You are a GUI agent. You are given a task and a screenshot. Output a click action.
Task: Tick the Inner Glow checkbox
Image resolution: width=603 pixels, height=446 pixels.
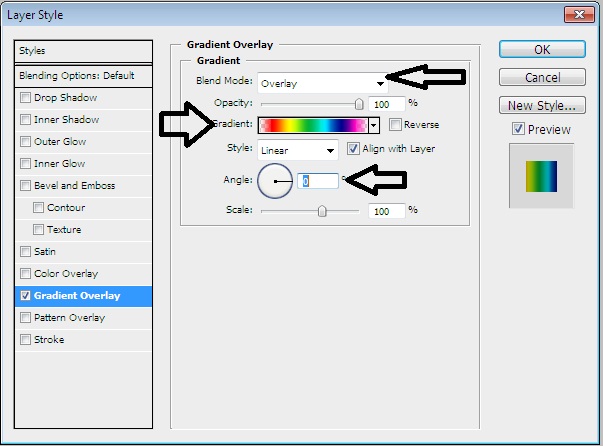25,163
